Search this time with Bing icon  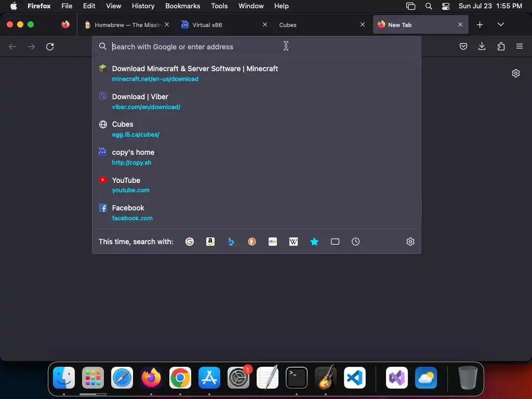tap(231, 242)
